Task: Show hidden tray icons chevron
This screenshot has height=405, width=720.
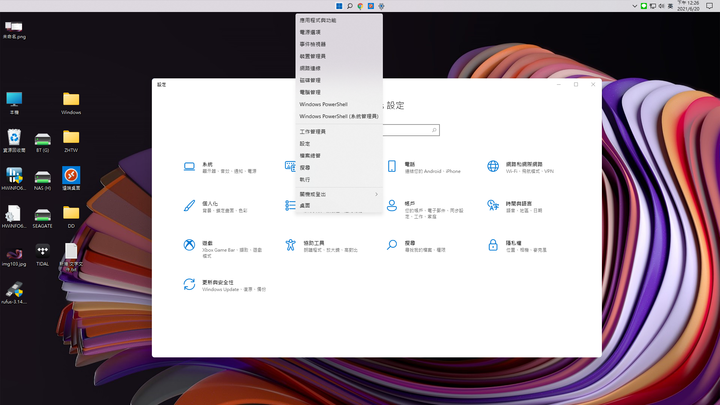Action: [x=635, y=6]
